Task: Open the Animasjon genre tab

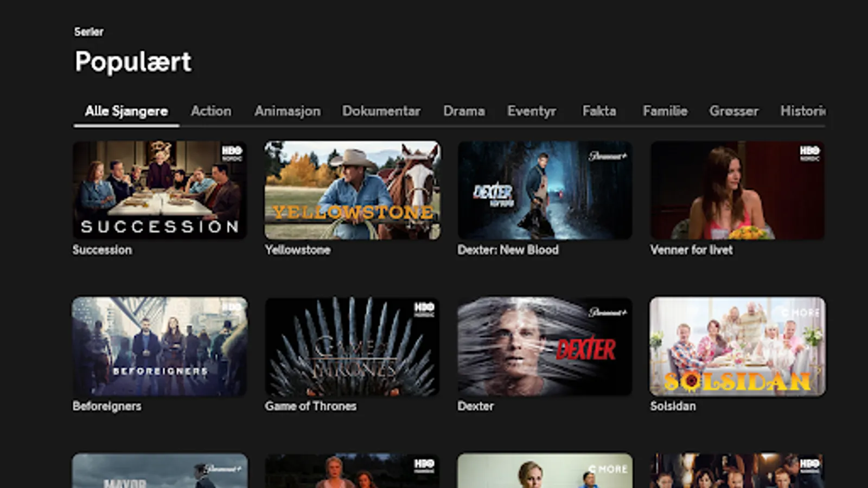Action: pyautogui.click(x=288, y=111)
